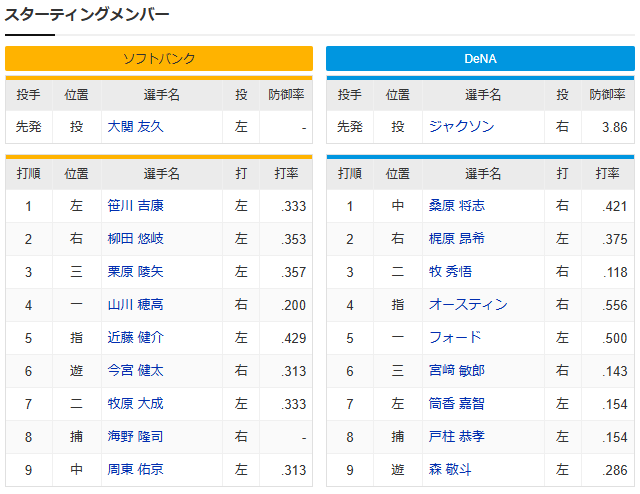Click 先発 cell in ソフトバンク pitcher row
This screenshot has width=640, height=494.
coord(29,127)
